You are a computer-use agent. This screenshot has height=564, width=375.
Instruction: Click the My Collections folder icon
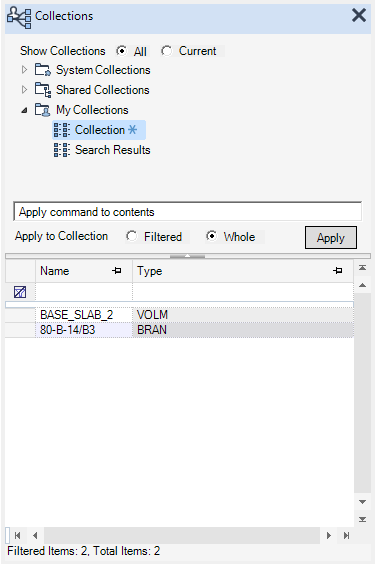pos(43,110)
